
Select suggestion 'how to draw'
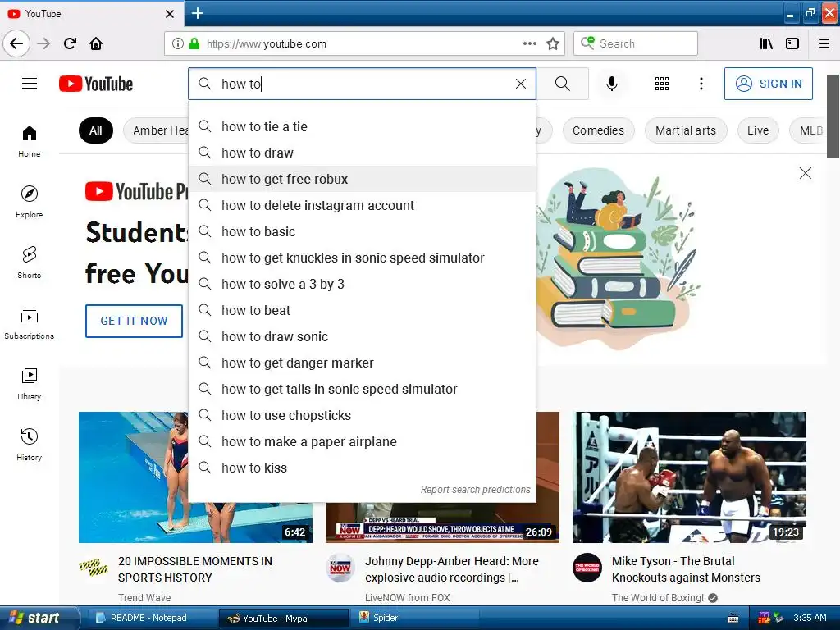(x=362, y=153)
